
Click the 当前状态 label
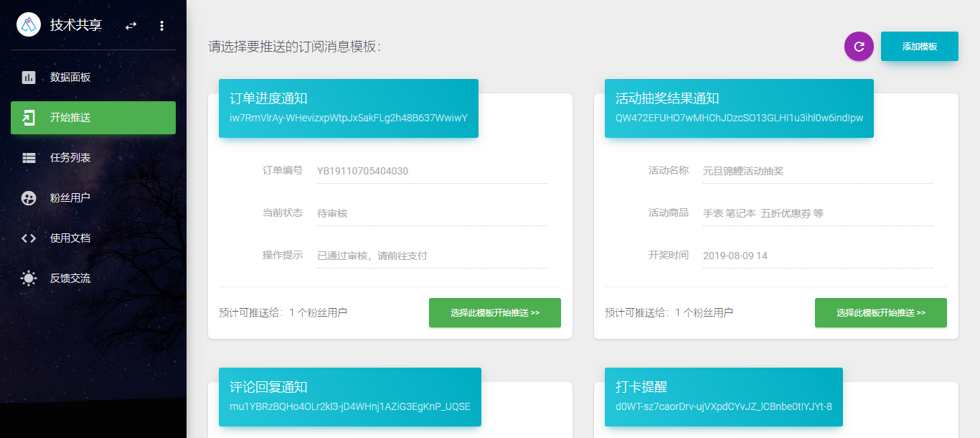[x=283, y=213]
